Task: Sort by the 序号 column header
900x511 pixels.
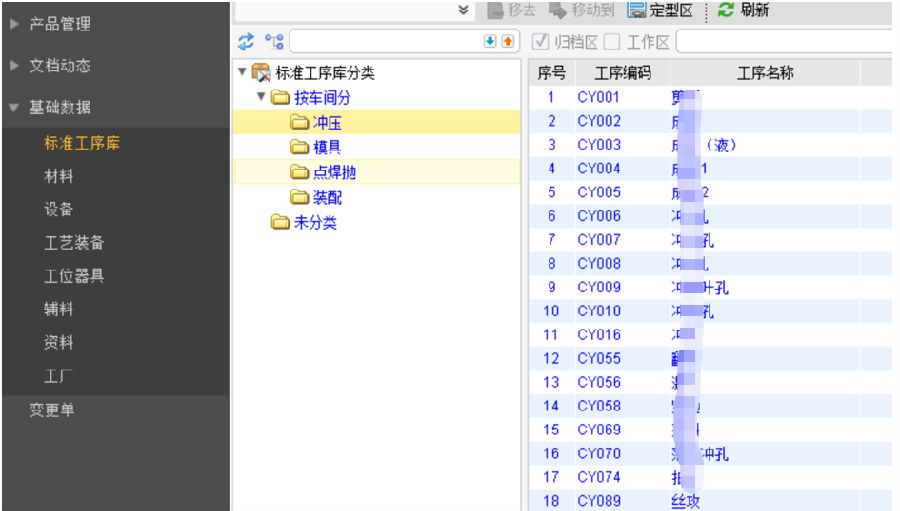Action: point(552,73)
